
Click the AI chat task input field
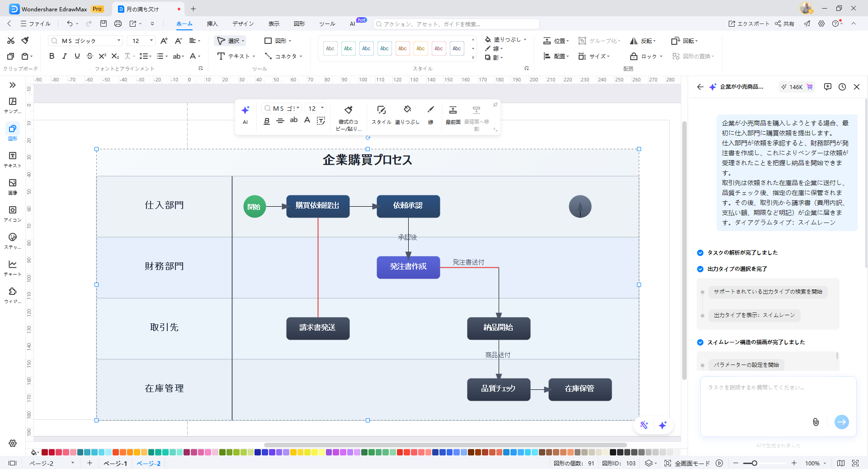click(x=778, y=398)
